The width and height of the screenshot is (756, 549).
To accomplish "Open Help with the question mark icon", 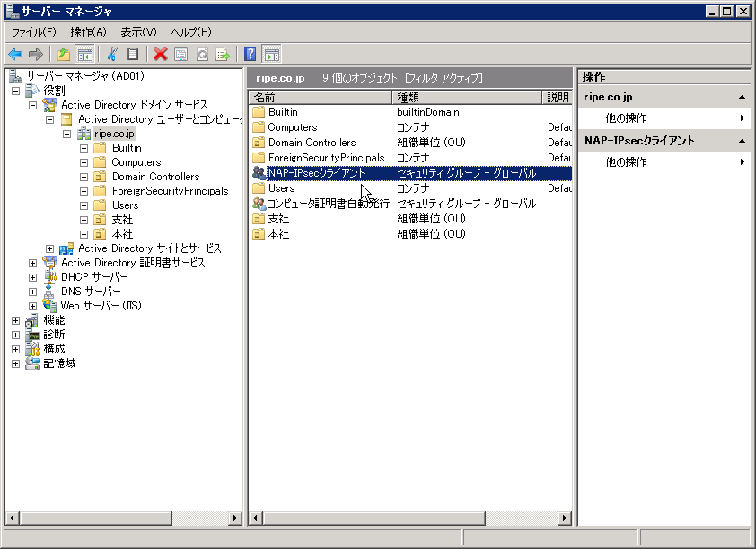I will pyautogui.click(x=251, y=54).
